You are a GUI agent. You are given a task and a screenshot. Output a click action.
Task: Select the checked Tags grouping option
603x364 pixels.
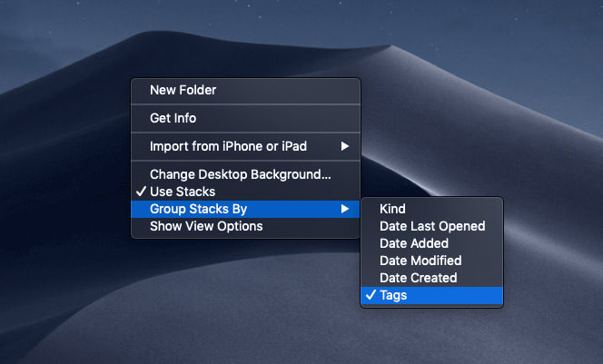pyautogui.click(x=431, y=295)
